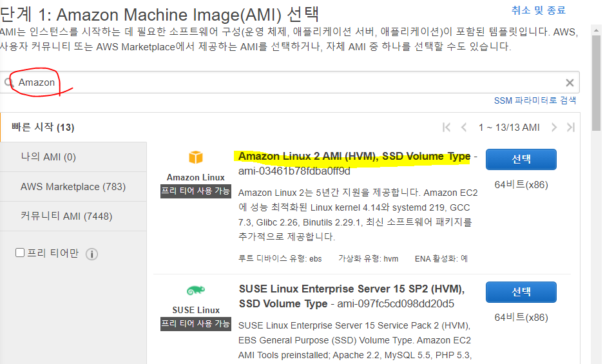Click the page vertical scrollbar thumb

(597, 83)
